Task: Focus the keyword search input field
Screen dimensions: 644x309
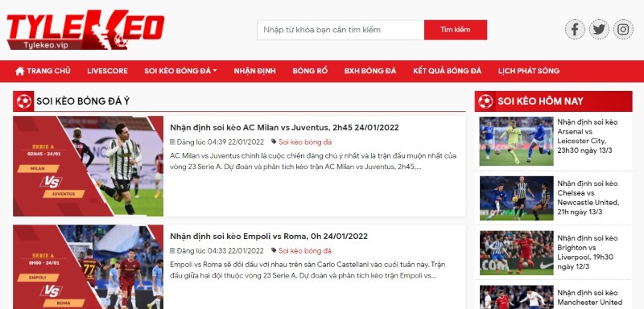Action: click(x=341, y=30)
